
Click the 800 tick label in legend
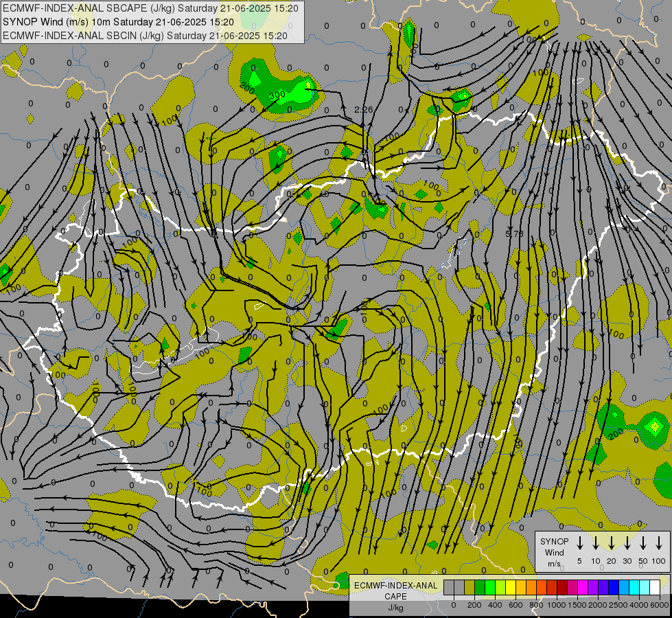536,605
